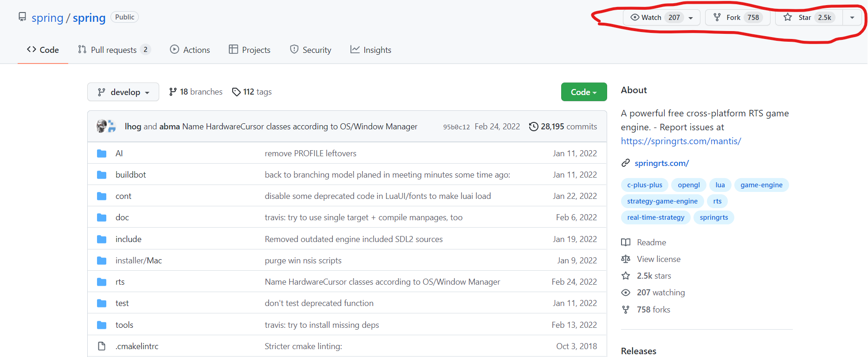Select the rts topic tag
The height and width of the screenshot is (357, 868).
point(717,201)
